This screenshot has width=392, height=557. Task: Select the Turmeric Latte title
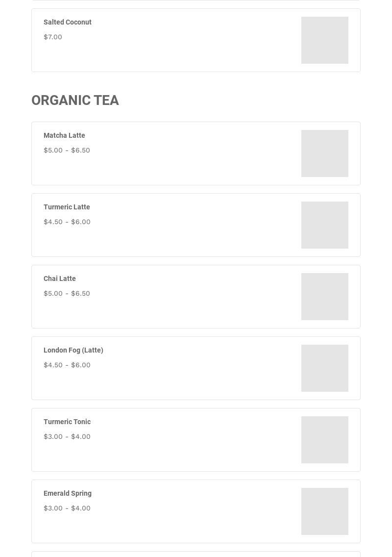[67, 207]
